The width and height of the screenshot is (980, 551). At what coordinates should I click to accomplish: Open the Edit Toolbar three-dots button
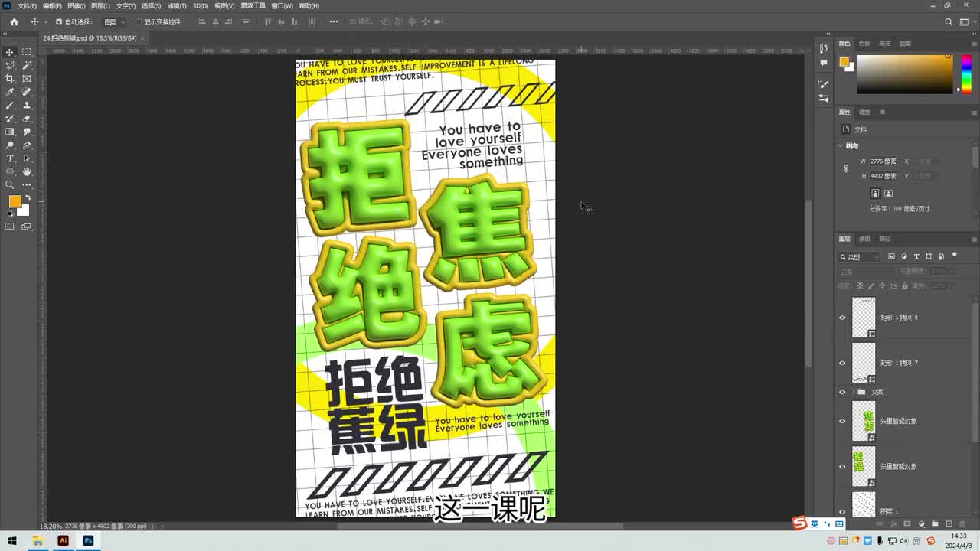27,184
